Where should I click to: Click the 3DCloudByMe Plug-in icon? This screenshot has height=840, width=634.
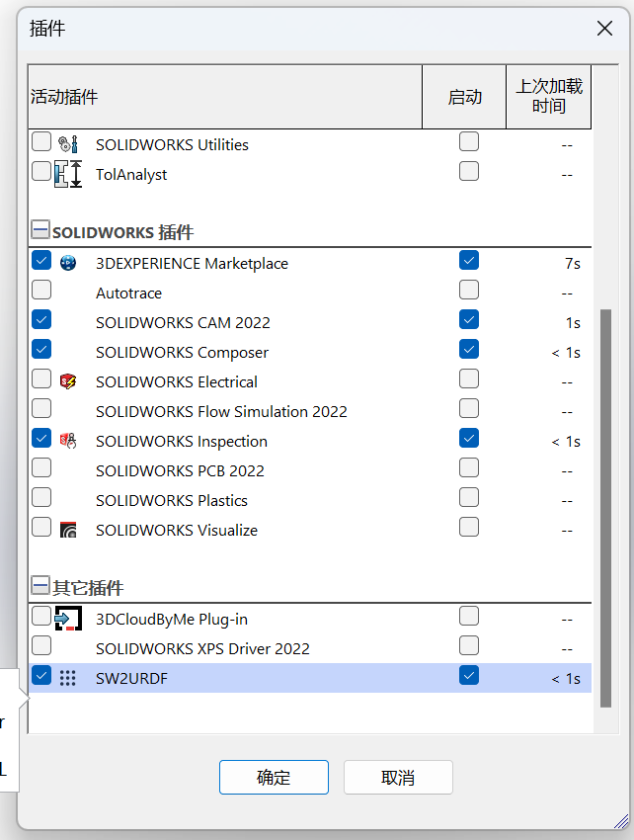(x=68, y=619)
